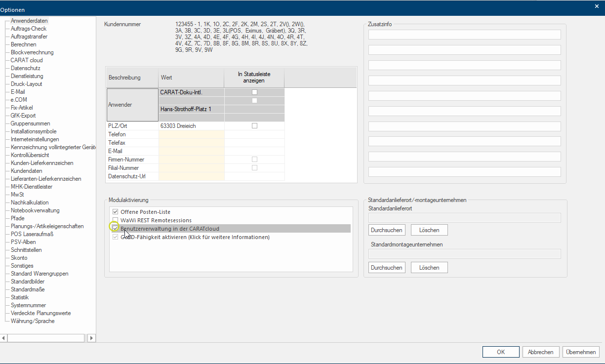The height and width of the screenshot is (364, 605).
Task: Open Dienstleistung settings
Action: pyautogui.click(x=27, y=76)
